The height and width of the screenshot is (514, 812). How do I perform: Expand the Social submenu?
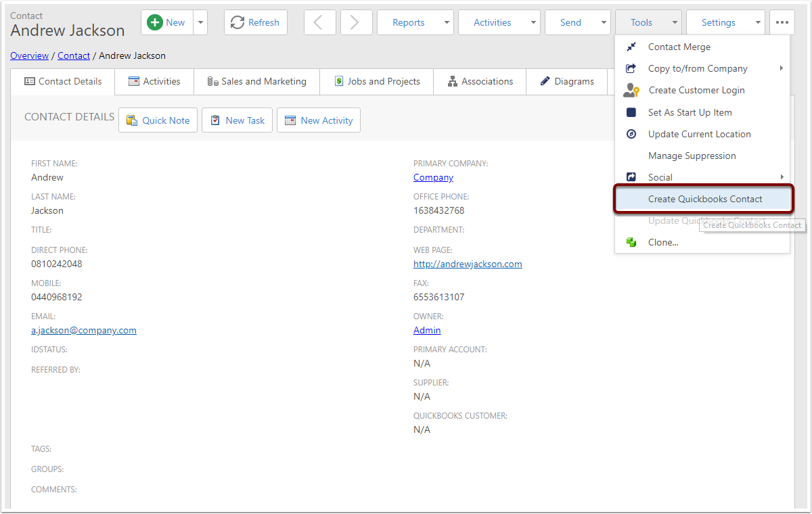[x=704, y=177]
